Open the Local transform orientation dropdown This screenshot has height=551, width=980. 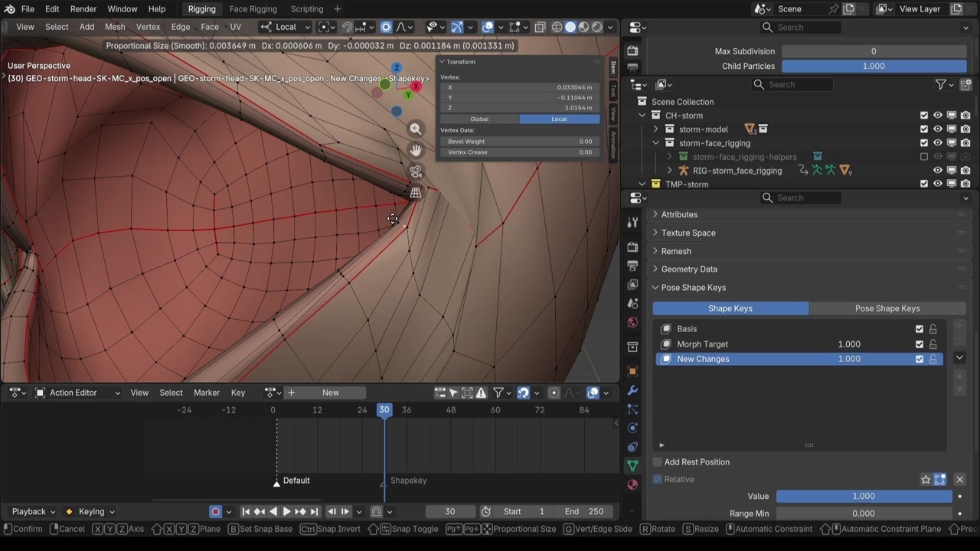pyautogui.click(x=286, y=27)
